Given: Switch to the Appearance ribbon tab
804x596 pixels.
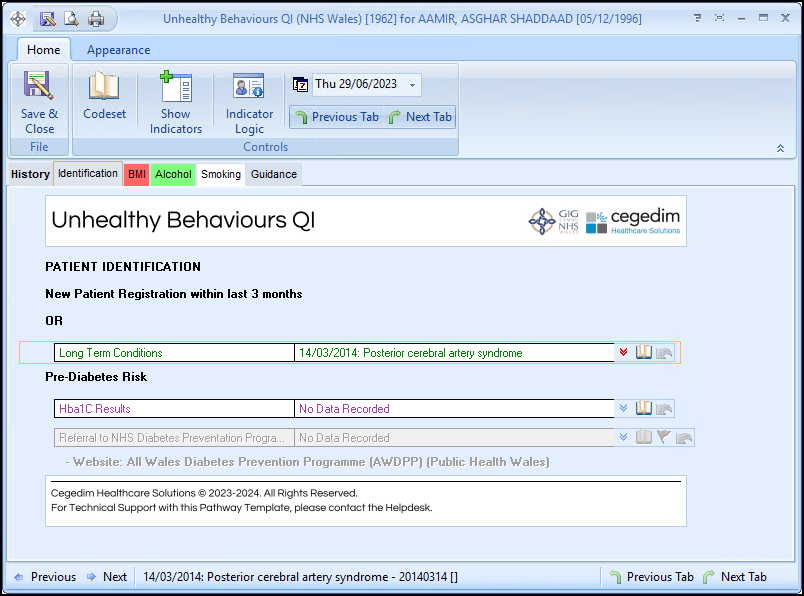Looking at the screenshot, I should (x=118, y=50).
